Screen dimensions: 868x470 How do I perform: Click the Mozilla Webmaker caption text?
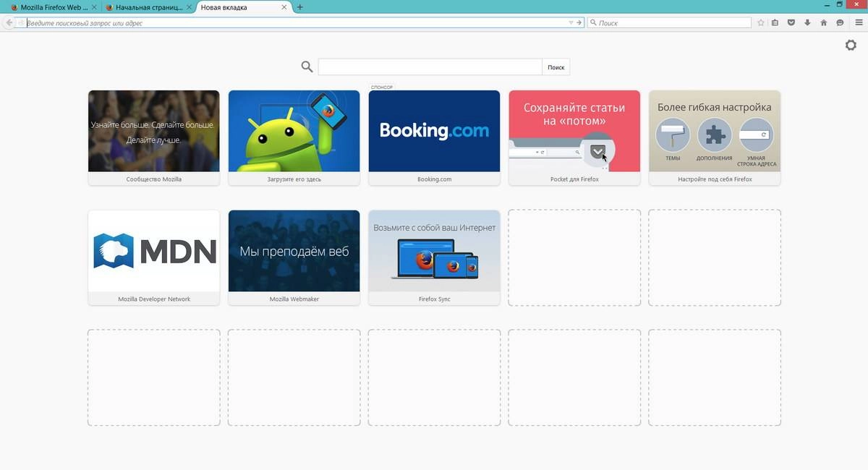pos(294,299)
